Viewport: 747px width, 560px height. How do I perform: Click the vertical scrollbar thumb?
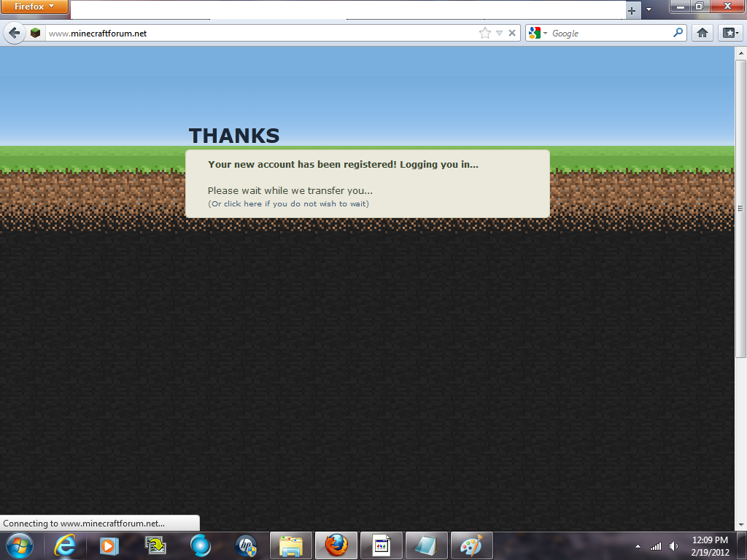pyautogui.click(x=741, y=208)
